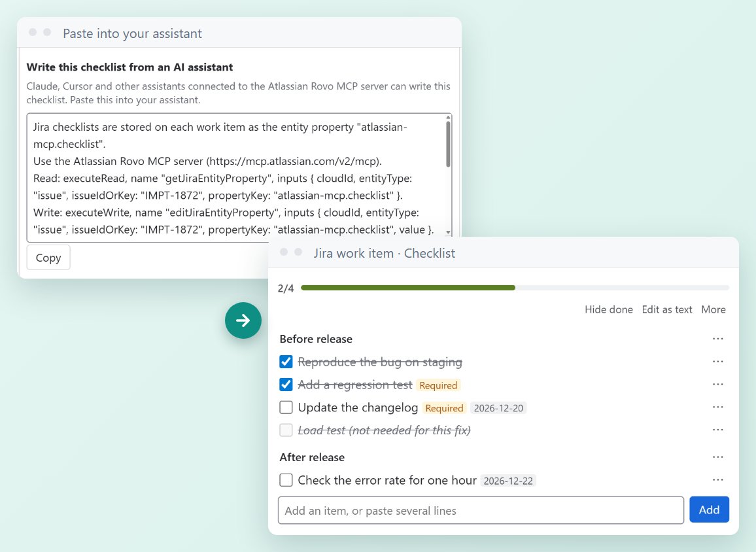Image resolution: width=756 pixels, height=552 pixels.
Task: Click the 2/4 progress counter
Action: tap(286, 288)
